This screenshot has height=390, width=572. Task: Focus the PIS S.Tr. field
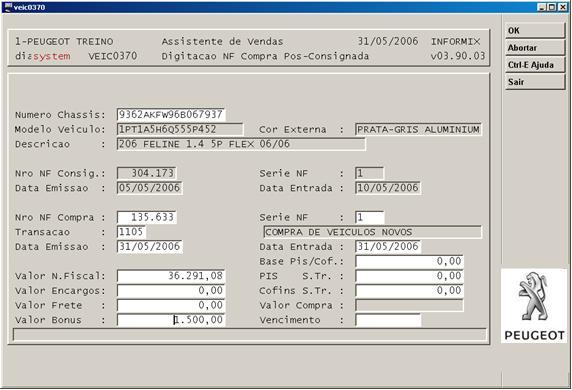[409, 276]
